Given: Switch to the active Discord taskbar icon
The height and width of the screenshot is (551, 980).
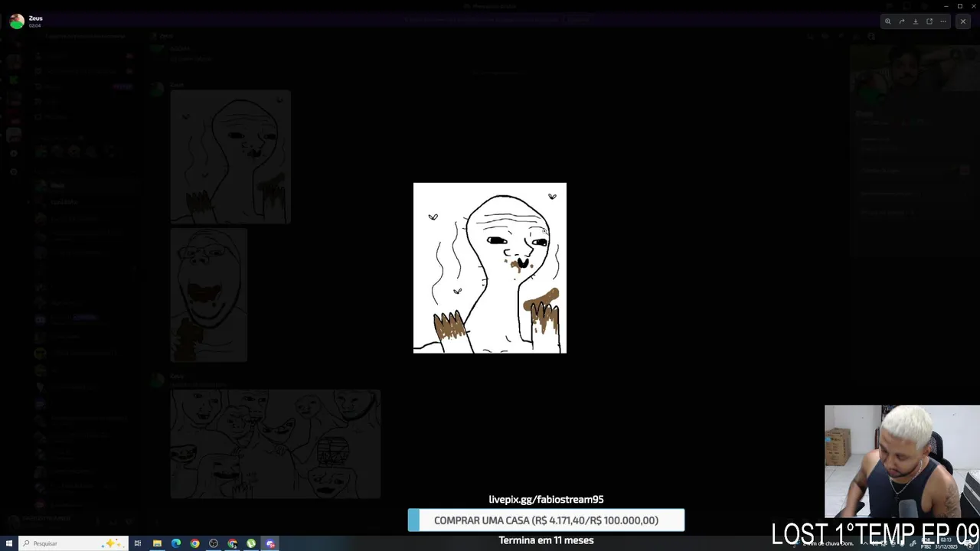Looking at the screenshot, I should click(x=270, y=543).
